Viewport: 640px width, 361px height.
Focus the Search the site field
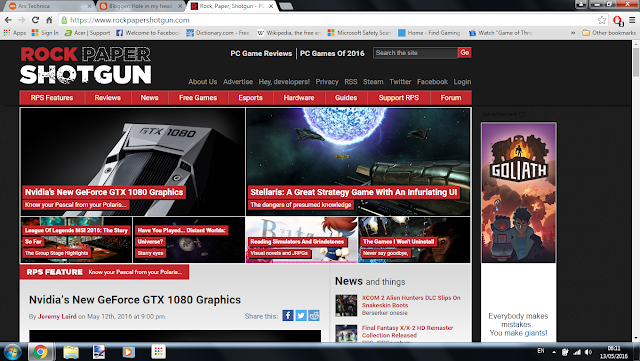415,53
